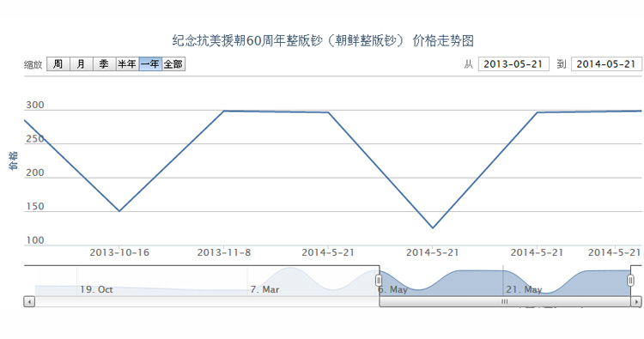Select the 全部 (all) zoom button

point(173,64)
